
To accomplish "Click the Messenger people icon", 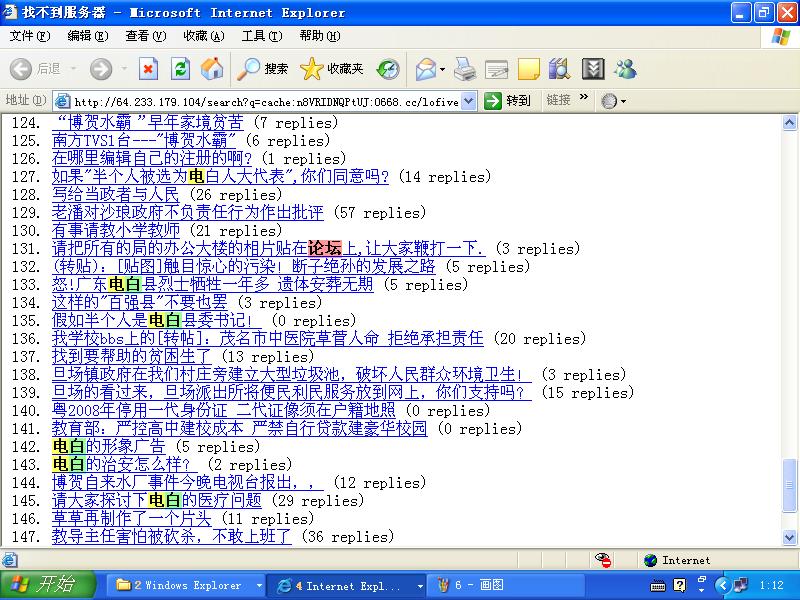I will tap(626, 69).
